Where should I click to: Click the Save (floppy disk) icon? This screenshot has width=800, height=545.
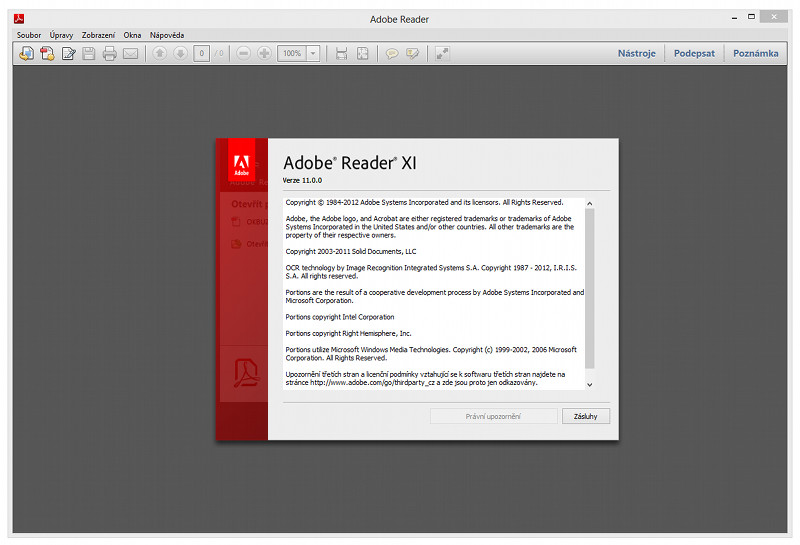coord(89,53)
